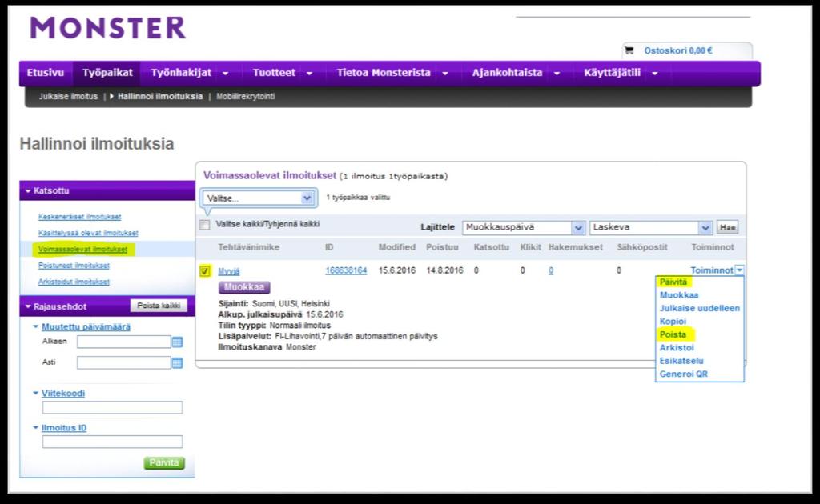820x504 pixels.
Task: Go to Etusivu in main navigation
Action: tap(46, 73)
